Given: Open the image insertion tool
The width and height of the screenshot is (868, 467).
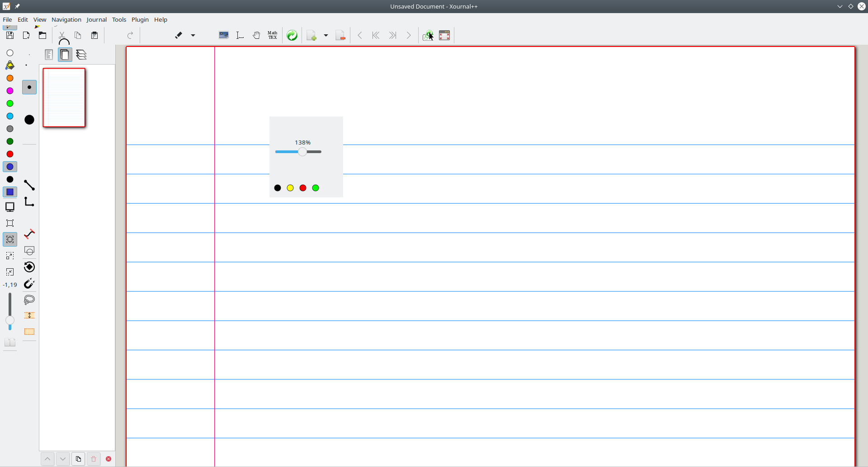Looking at the screenshot, I should [x=223, y=35].
